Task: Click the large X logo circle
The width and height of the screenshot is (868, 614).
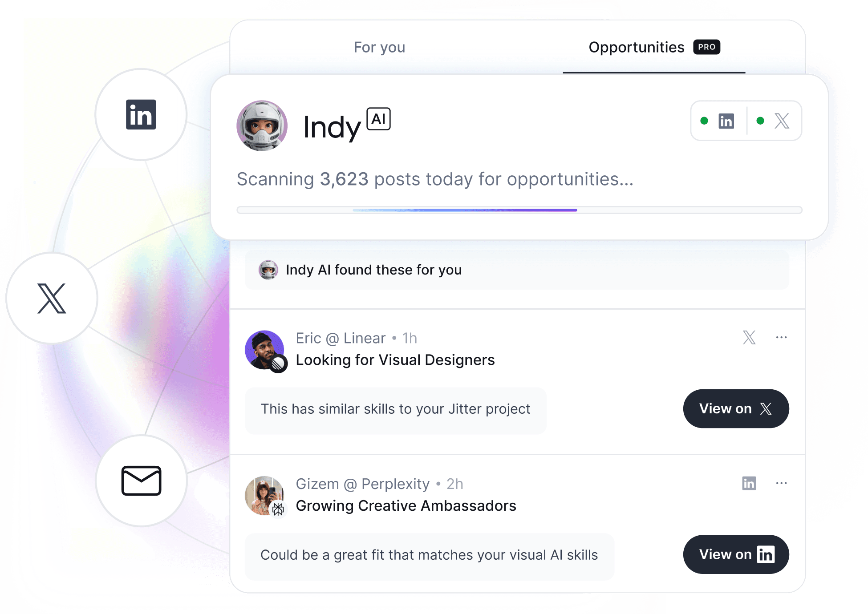Action: [52, 298]
